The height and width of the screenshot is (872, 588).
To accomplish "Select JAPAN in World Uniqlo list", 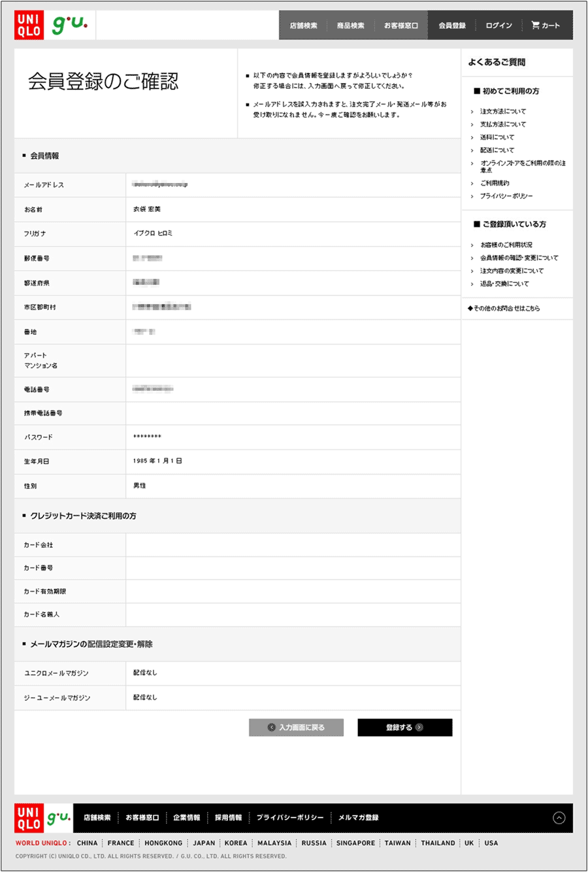I will tap(204, 843).
